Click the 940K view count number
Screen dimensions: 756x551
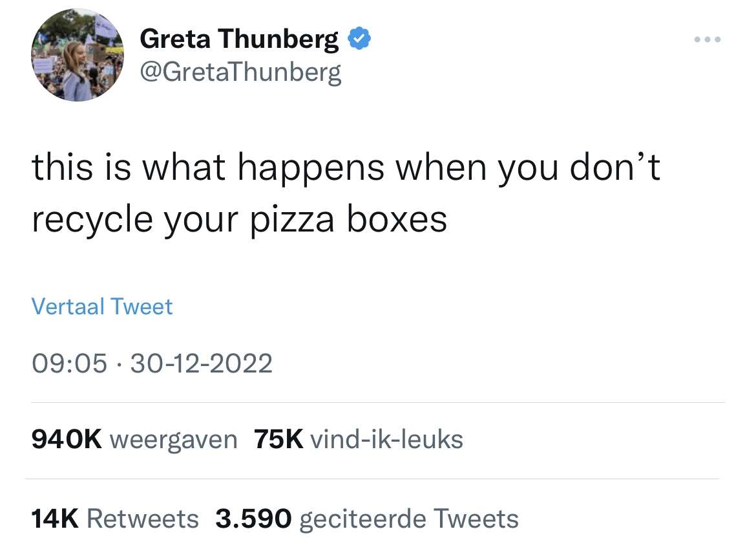[67, 439]
